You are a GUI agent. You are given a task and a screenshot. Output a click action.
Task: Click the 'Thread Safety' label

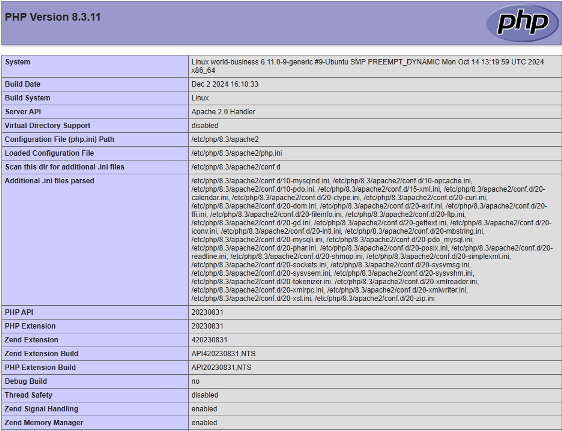pos(29,395)
